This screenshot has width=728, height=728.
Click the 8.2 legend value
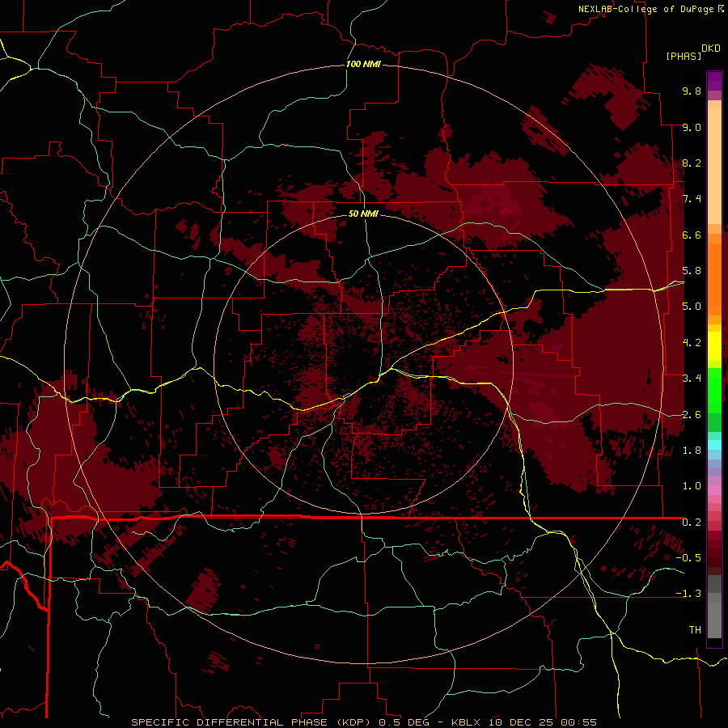[x=692, y=163]
